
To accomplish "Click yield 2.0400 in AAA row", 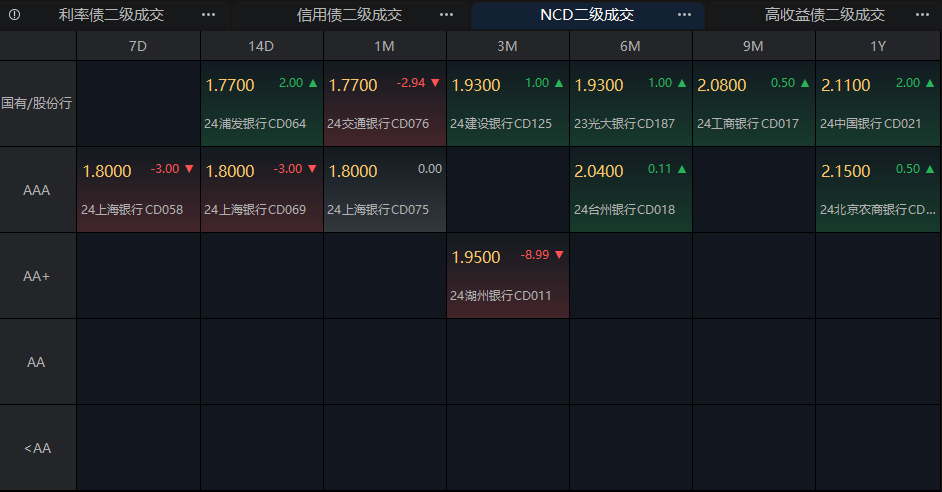I will (x=599, y=171).
